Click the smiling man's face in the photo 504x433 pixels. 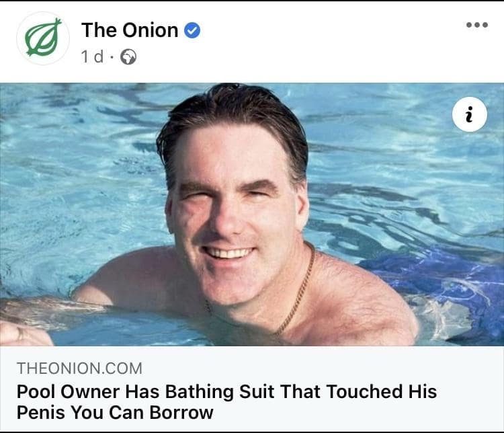[230, 215]
